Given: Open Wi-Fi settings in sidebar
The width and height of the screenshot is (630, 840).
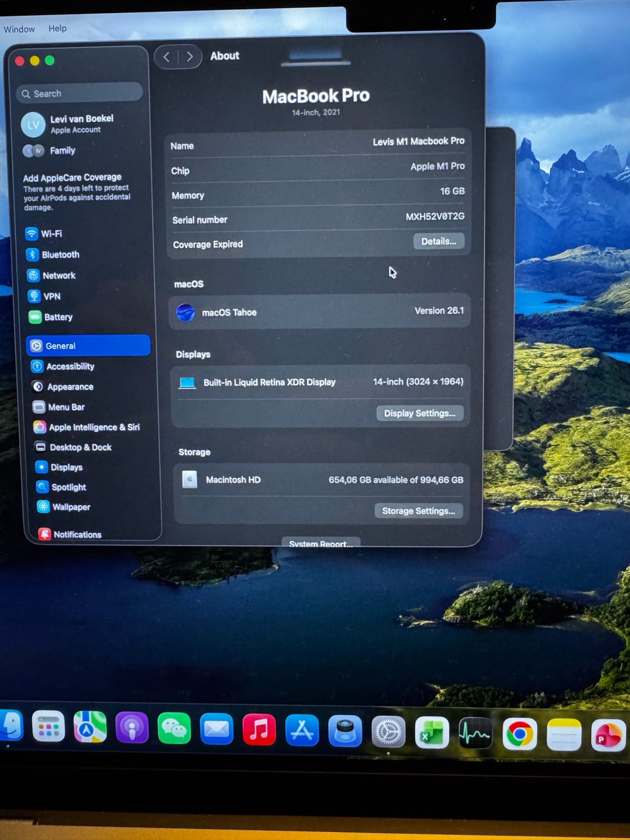Looking at the screenshot, I should [x=44, y=234].
